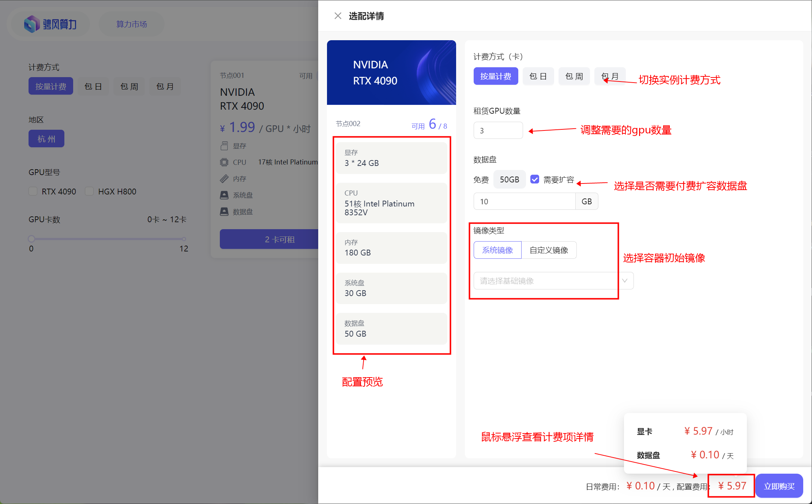
Task: Select the 杭州 region button
Action: click(46, 139)
